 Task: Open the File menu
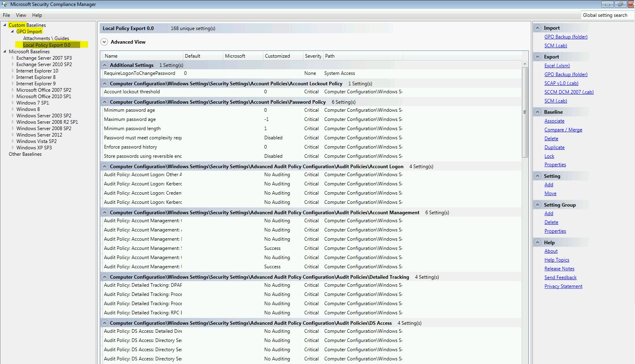pos(6,15)
